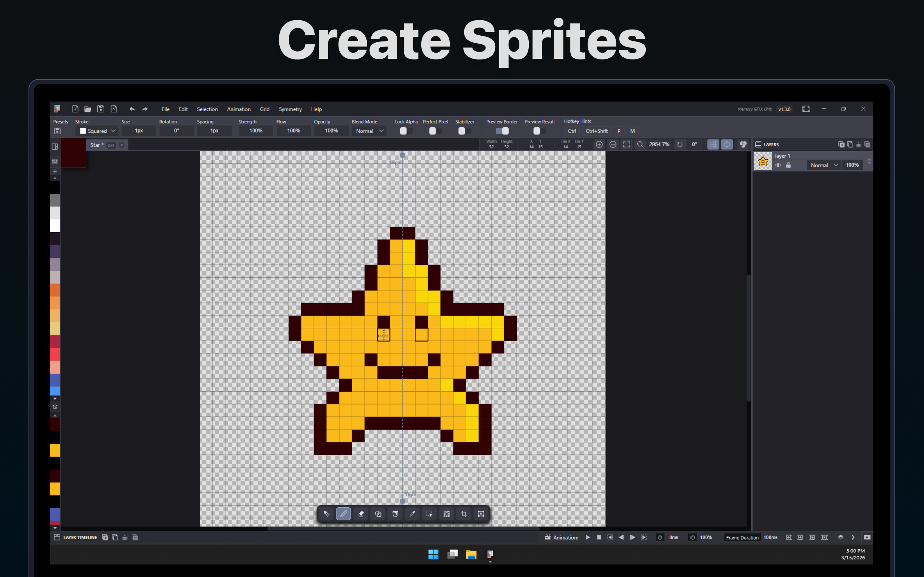Hide layer 1 using the eye icon
Screen dimensions: 924x577
click(778, 165)
